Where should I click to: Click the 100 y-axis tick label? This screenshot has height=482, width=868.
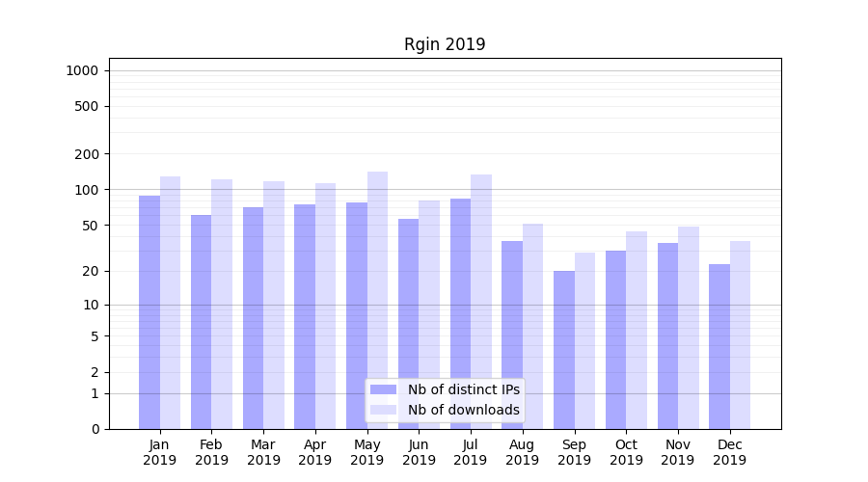point(86,190)
